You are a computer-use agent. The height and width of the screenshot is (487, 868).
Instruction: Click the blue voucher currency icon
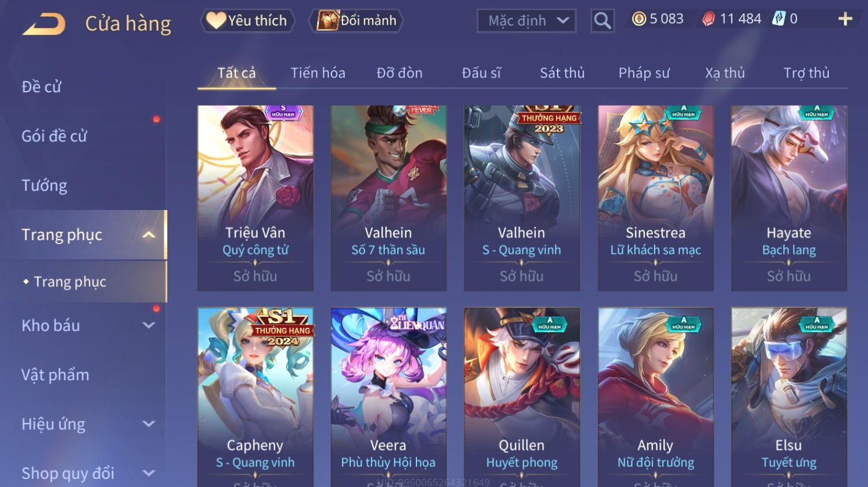(x=779, y=19)
